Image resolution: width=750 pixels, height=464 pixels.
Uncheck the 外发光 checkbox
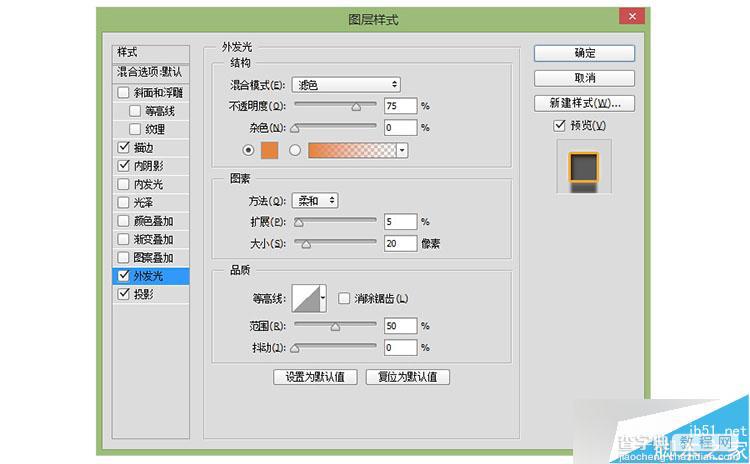(123, 276)
